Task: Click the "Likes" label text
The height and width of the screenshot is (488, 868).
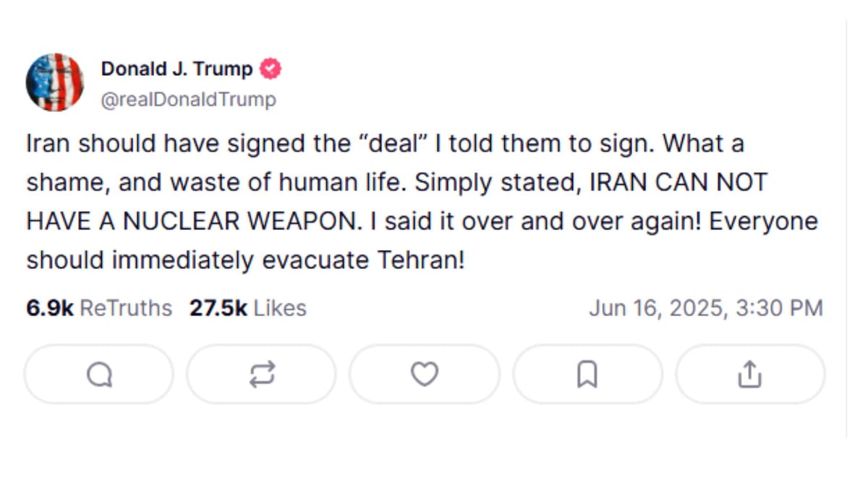Action: 280,308
